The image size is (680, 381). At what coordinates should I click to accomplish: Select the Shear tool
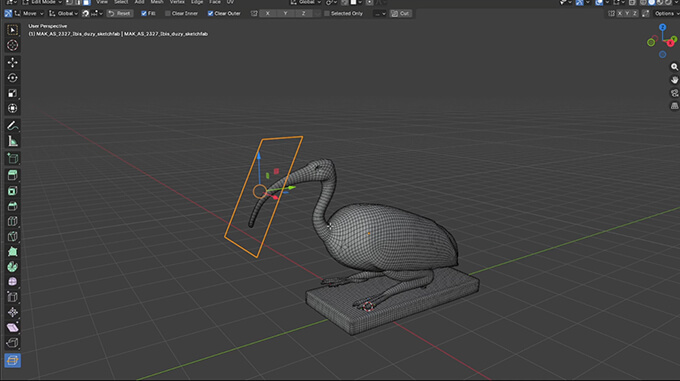tap(13, 328)
